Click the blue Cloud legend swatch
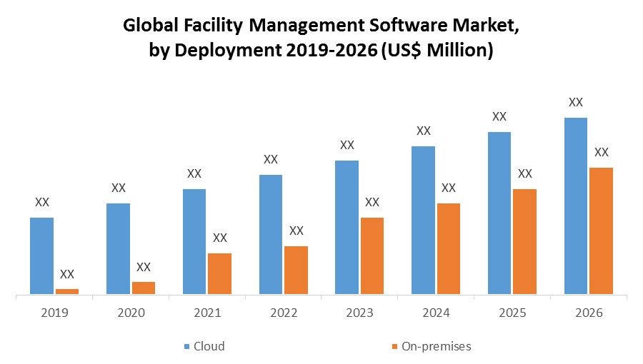The height and width of the screenshot is (364, 643). (x=187, y=346)
